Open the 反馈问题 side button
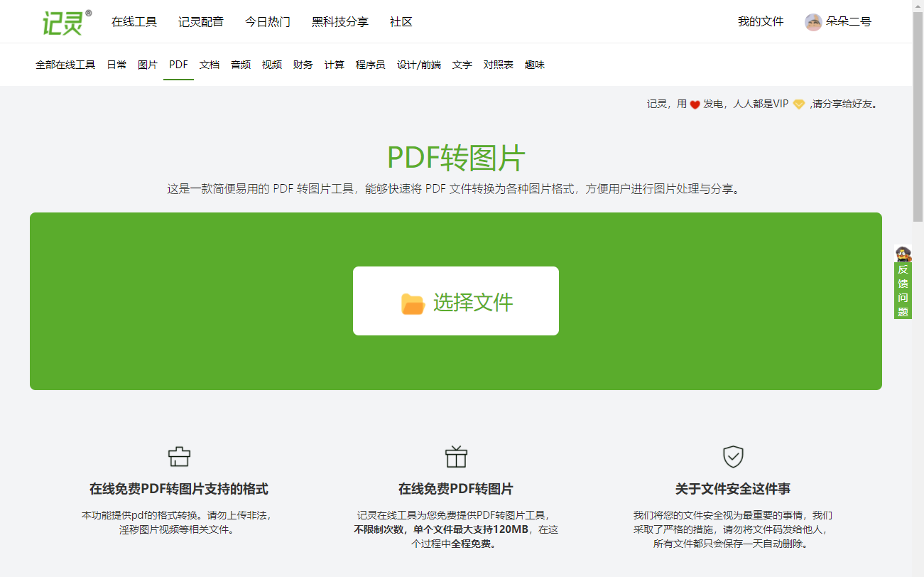This screenshot has height=577, width=924. pos(903,291)
